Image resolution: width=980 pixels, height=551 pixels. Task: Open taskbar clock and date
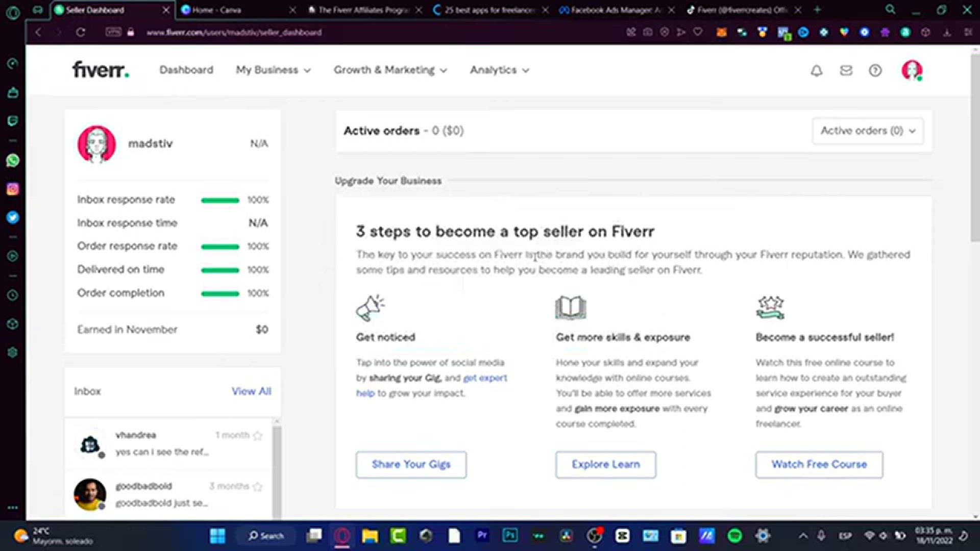click(x=934, y=536)
